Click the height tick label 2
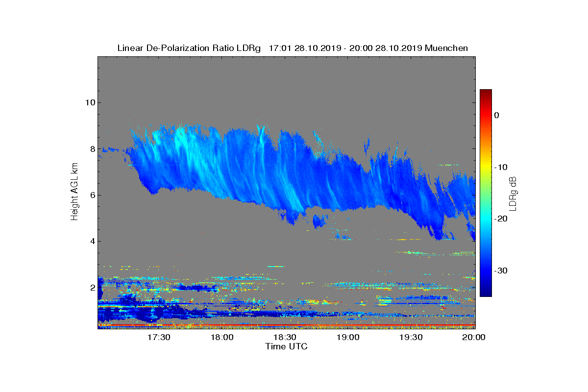This screenshot has width=588, height=392. point(92,287)
